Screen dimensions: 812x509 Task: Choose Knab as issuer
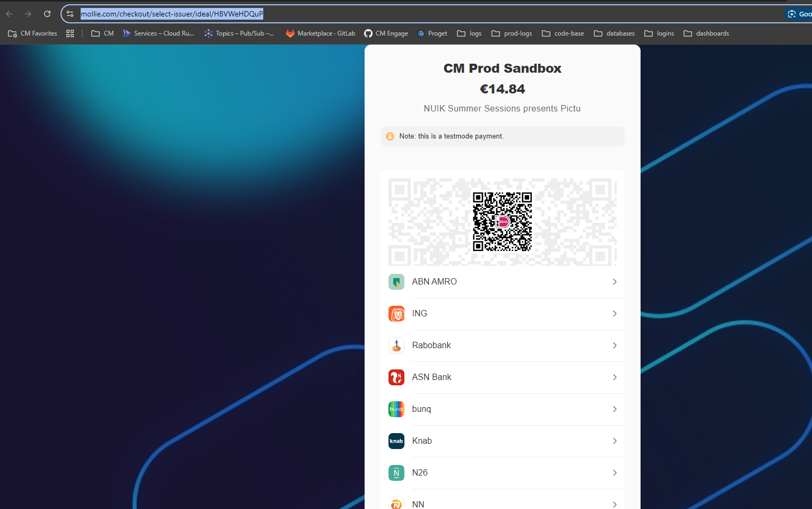(502, 441)
